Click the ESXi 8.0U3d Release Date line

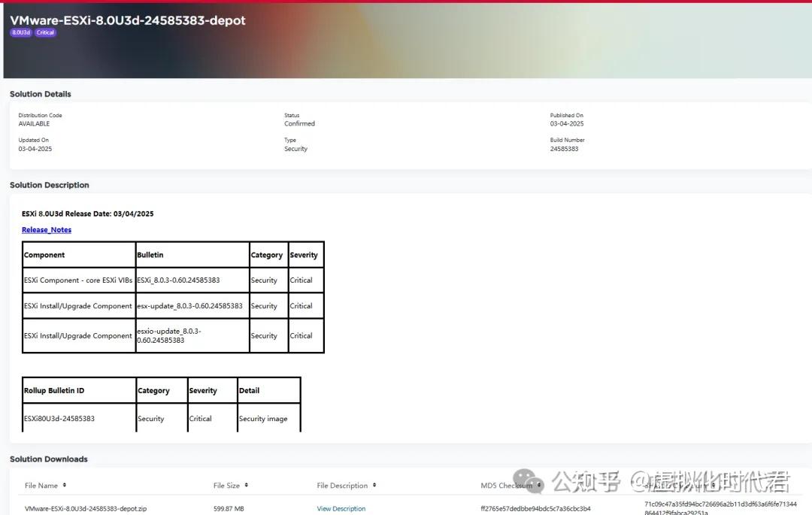pos(87,214)
